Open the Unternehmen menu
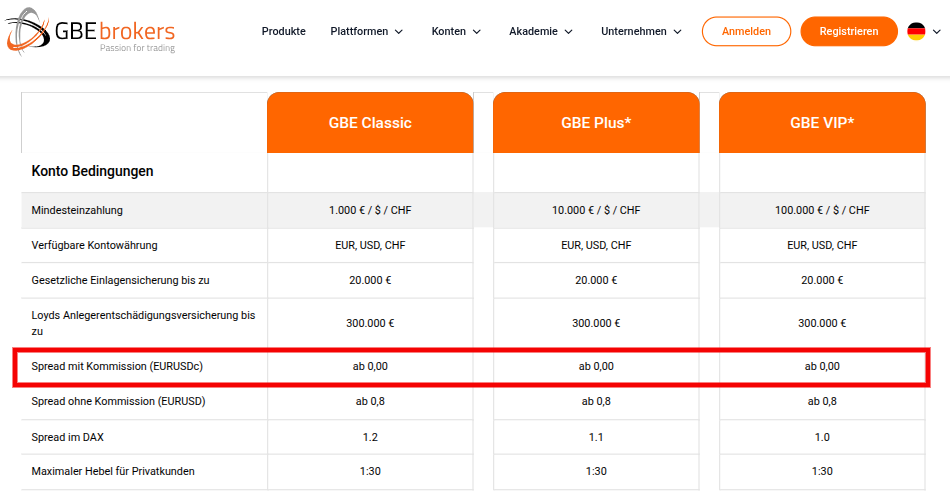The width and height of the screenshot is (950, 493). (634, 31)
